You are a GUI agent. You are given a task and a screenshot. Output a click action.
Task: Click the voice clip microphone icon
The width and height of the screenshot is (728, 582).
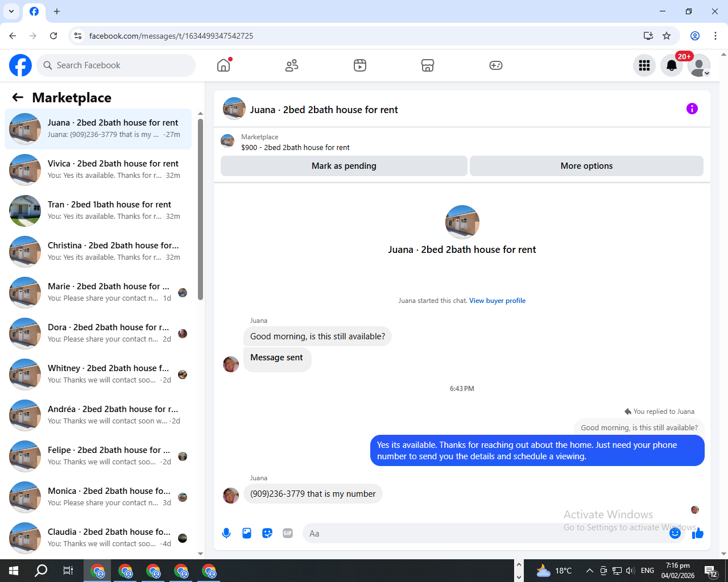pyautogui.click(x=226, y=533)
